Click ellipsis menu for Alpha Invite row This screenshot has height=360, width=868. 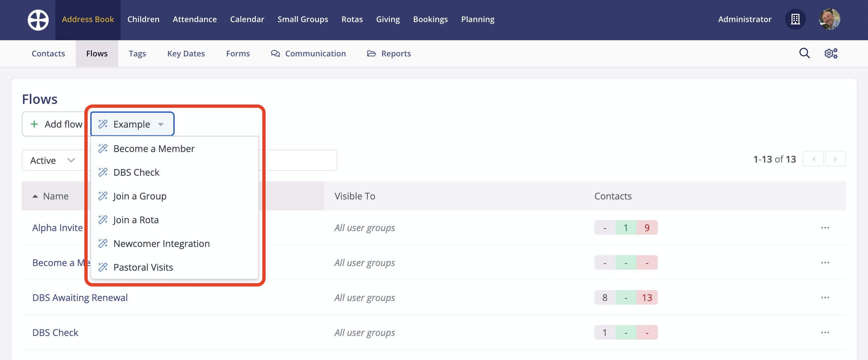825,228
